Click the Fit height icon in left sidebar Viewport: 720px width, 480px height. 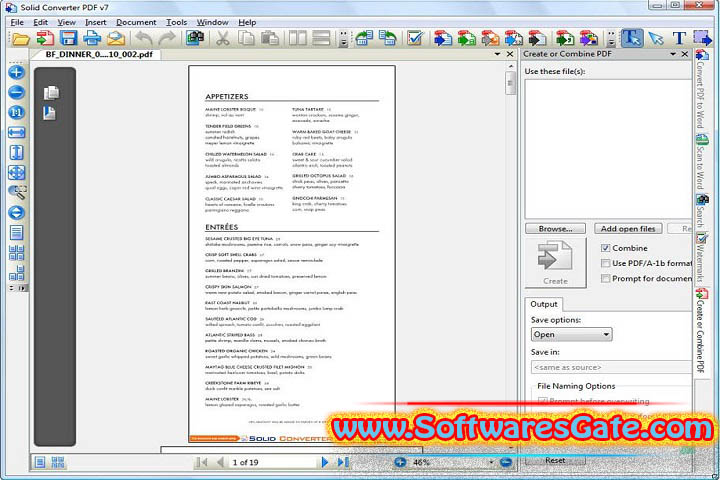(17, 152)
